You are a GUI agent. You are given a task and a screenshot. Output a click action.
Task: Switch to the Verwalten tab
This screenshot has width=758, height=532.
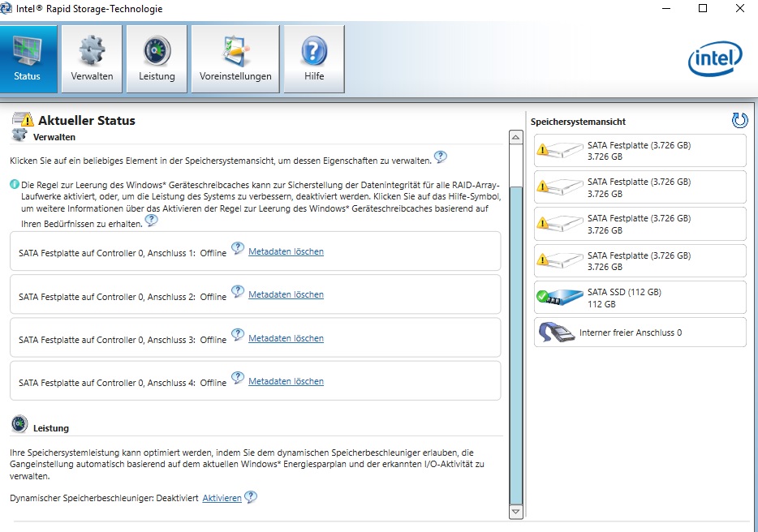tap(92, 59)
